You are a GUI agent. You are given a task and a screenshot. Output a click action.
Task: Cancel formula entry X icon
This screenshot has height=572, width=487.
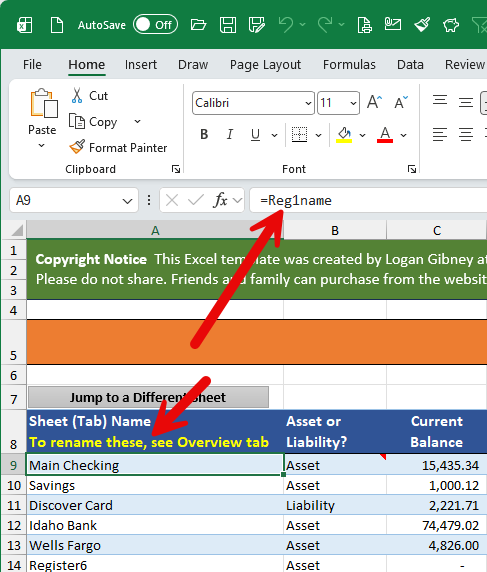click(x=172, y=200)
